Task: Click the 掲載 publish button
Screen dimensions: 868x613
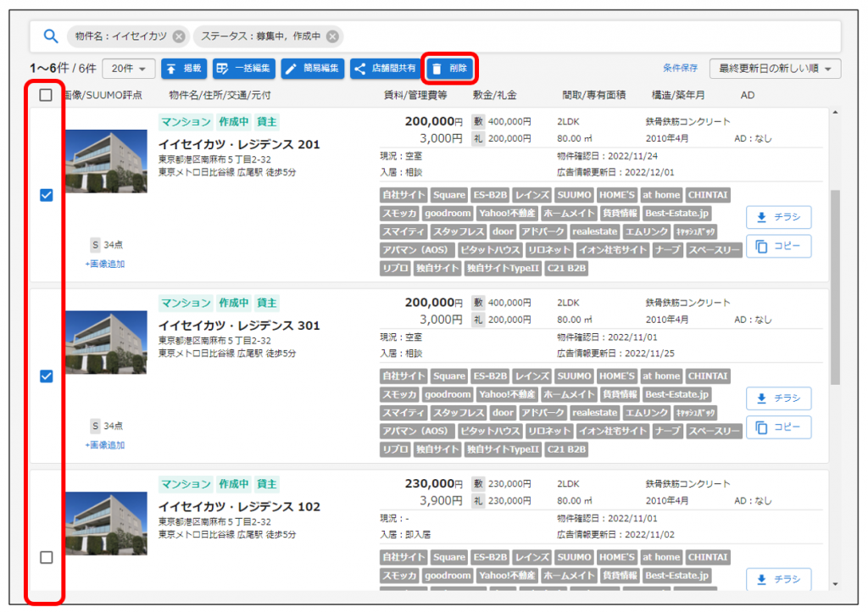Action: [184, 69]
